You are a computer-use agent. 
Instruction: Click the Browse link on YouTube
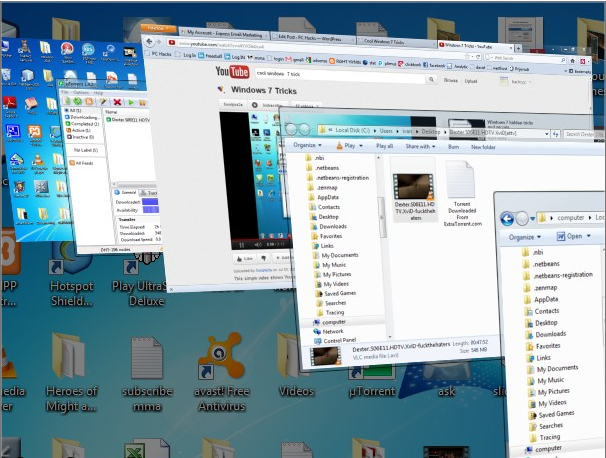point(450,80)
